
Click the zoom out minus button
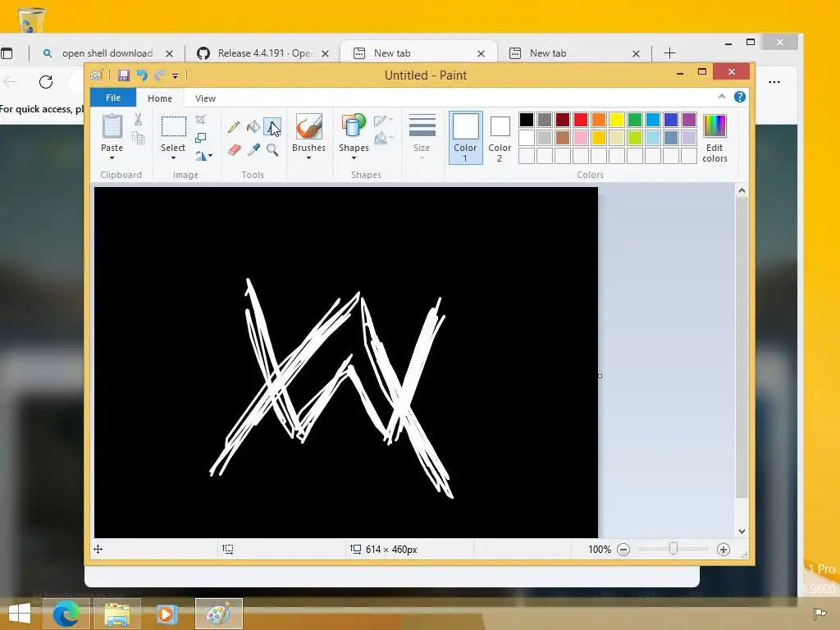point(623,550)
